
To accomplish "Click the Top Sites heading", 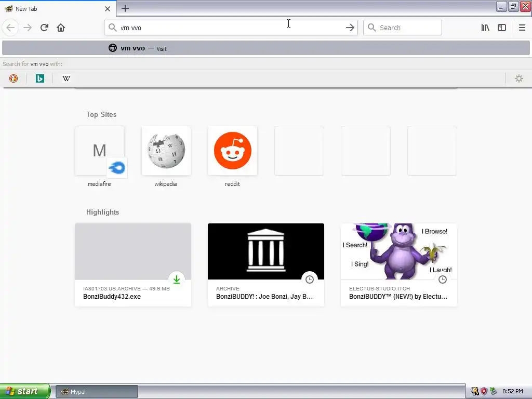I will pos(101,114).
